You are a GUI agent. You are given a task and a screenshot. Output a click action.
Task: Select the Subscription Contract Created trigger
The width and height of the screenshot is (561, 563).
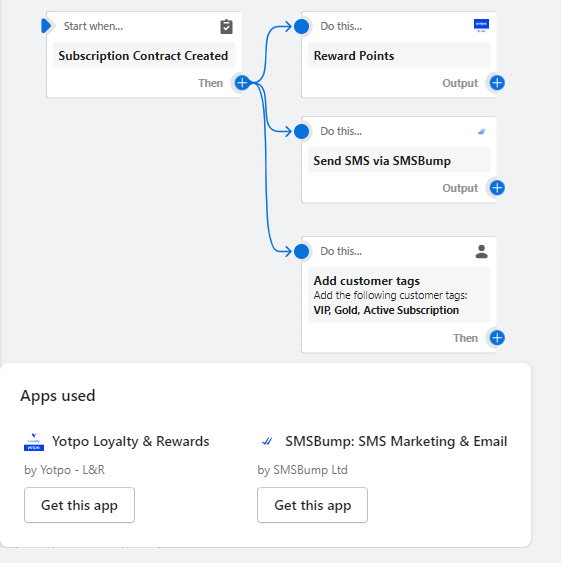[144, 56]
